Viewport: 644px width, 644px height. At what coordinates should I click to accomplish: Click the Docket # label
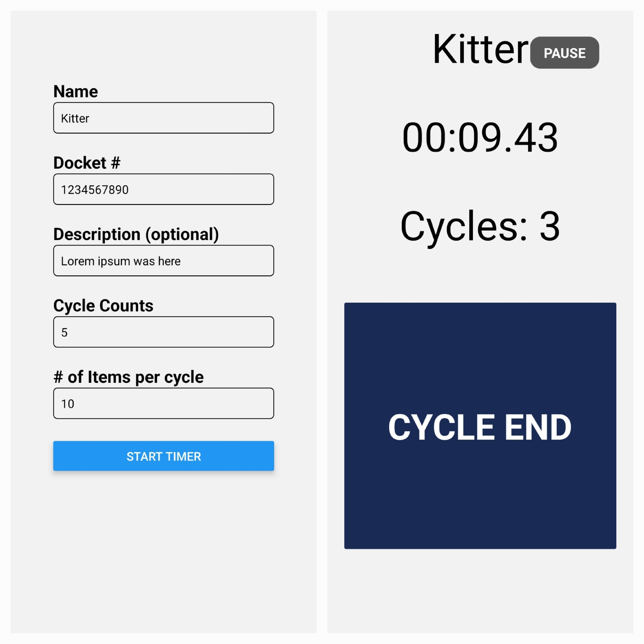tap(87, 163)
